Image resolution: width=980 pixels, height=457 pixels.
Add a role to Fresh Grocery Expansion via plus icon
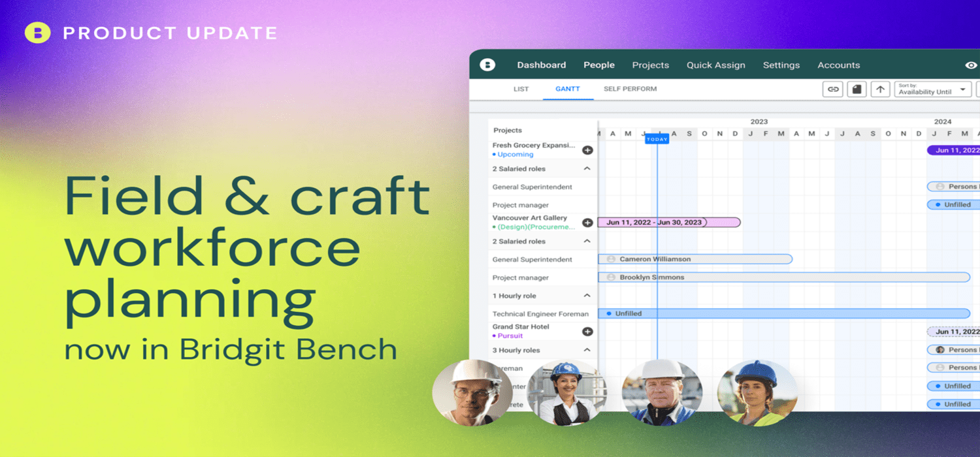(587, 150)
